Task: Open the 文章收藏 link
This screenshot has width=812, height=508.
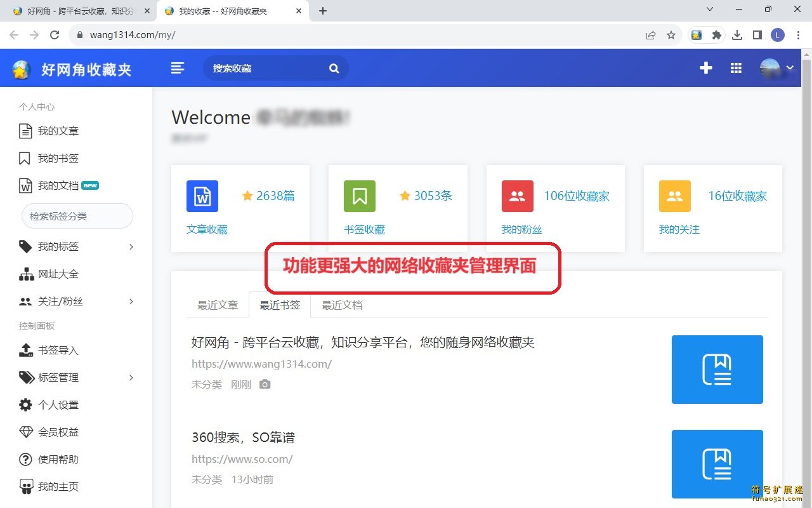Action: (207, 229)
